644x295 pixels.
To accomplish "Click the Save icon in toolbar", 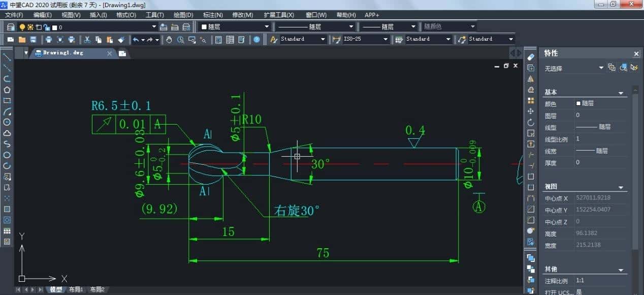I will pyautogui.click(x=34, y=40).
